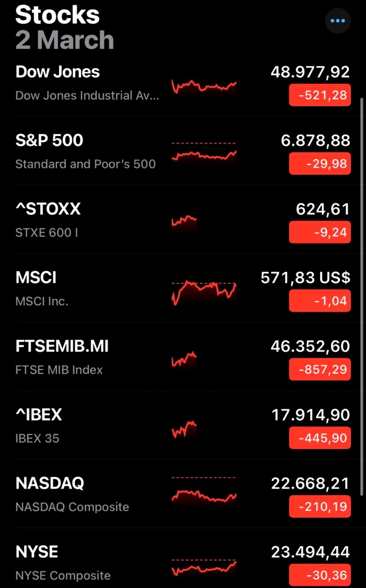
Task: Tap the Stocks title header
Action: [58, 15]
